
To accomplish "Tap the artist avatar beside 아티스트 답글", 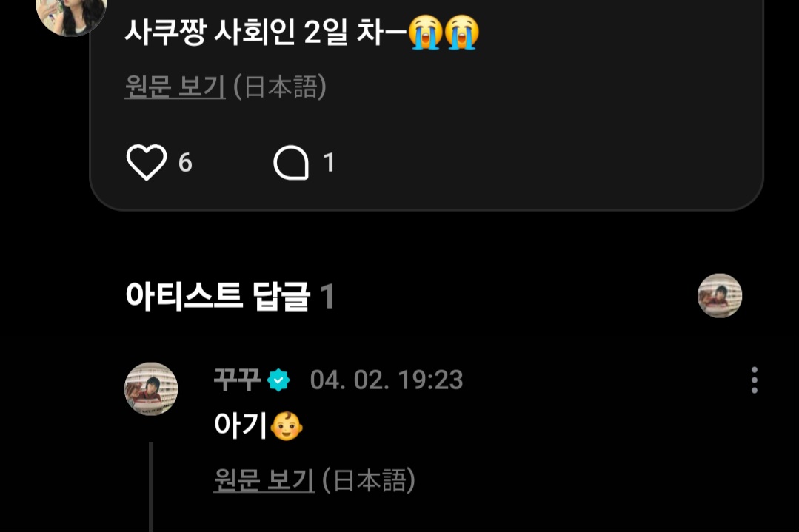I will [720, 296].
